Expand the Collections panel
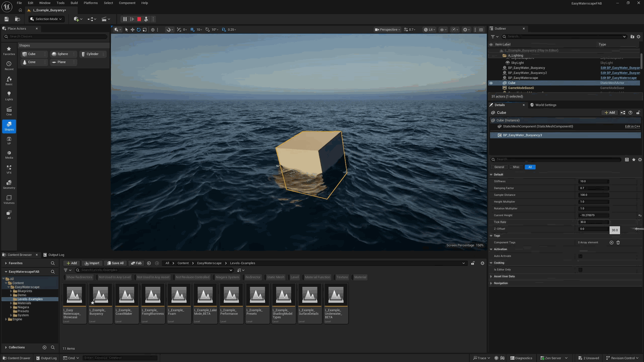 coord(6,347)
